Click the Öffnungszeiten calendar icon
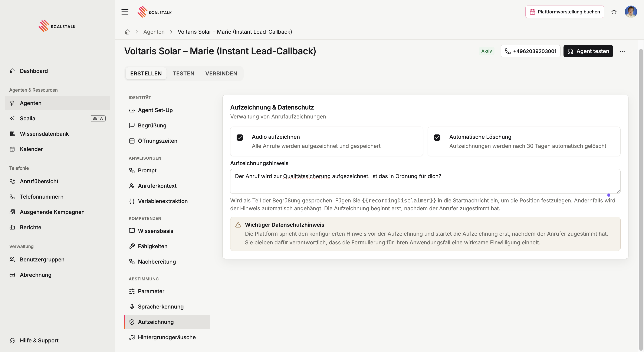The width and height of the screenshot is (644, 352). (x=132, y=141)
